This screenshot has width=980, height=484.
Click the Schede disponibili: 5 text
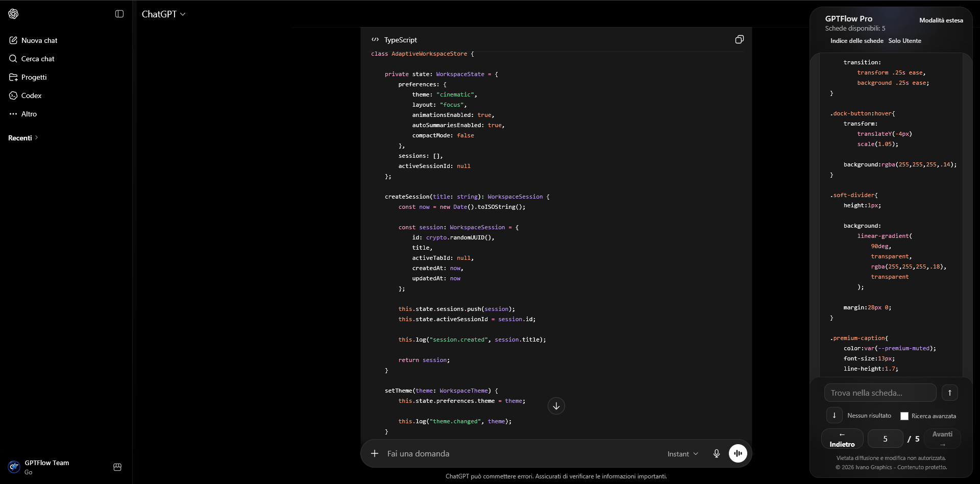(x=855, y=29)
